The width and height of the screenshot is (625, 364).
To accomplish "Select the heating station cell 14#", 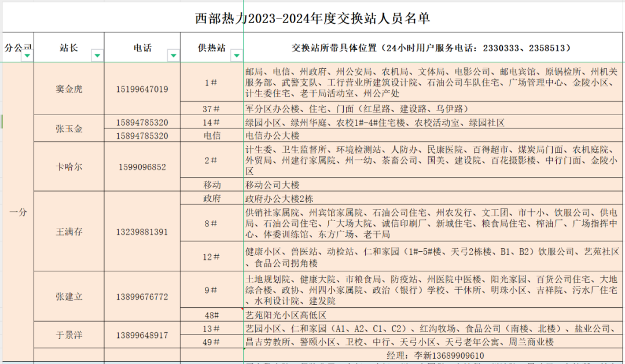I will pyautogui.click(x=212, y=123).
